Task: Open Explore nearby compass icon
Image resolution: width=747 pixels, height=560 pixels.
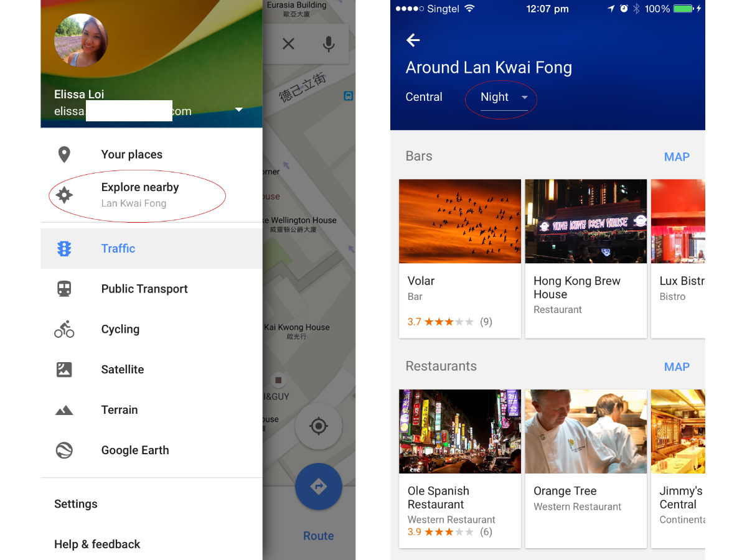Action: [x=64, y=195]
